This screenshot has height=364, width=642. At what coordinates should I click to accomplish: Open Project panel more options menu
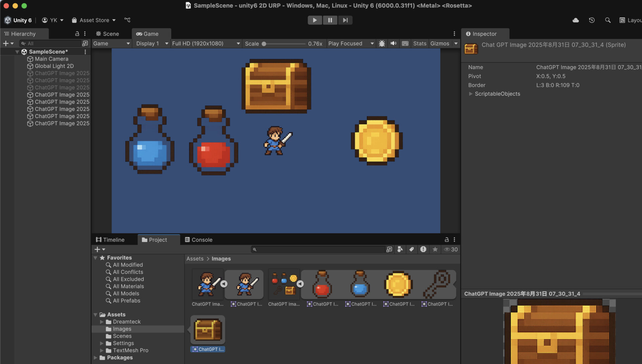coord(454,240)
